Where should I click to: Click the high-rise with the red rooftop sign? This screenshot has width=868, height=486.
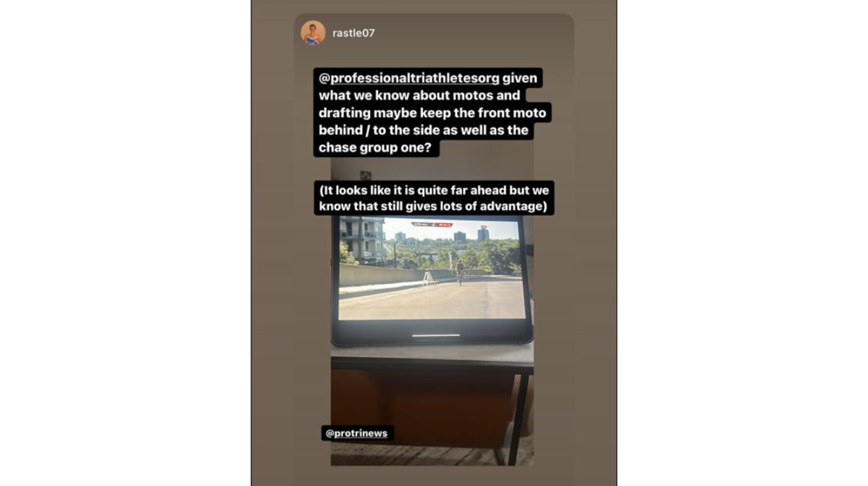pos(483,233)
